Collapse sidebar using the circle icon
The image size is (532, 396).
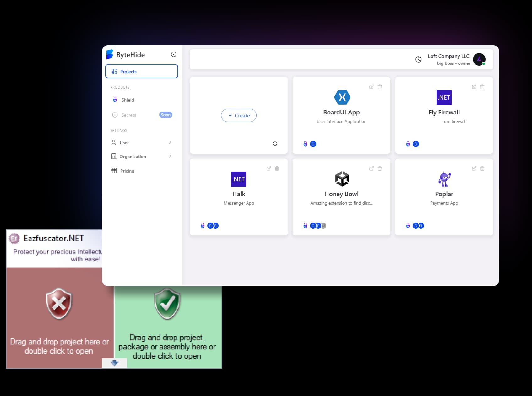(174, 54)
